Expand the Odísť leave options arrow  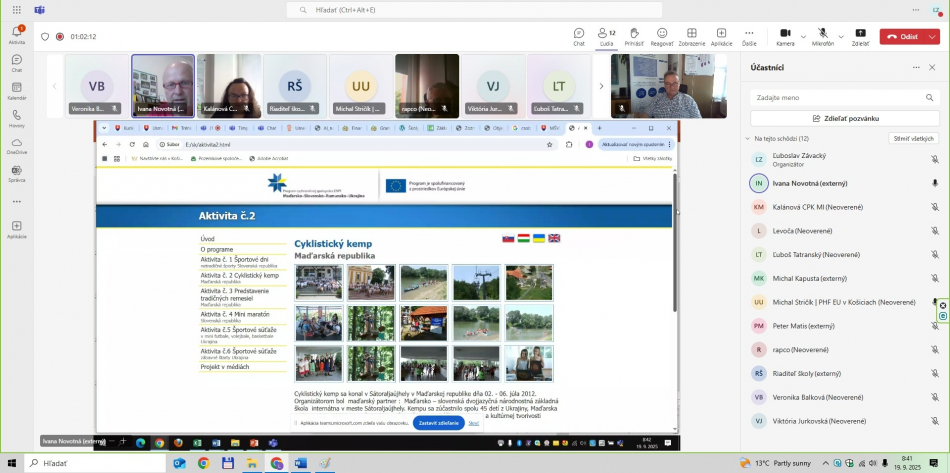[x=932, y=36]
